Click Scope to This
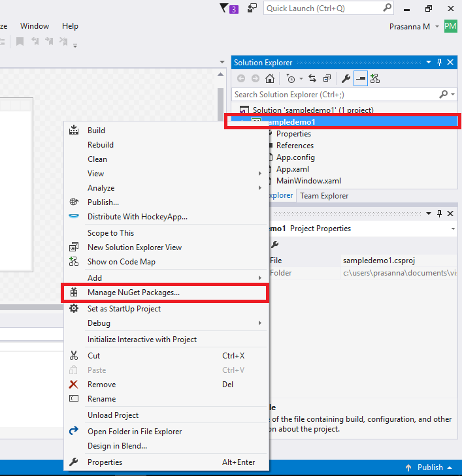462x476 pixels. (x=166, y=233)
